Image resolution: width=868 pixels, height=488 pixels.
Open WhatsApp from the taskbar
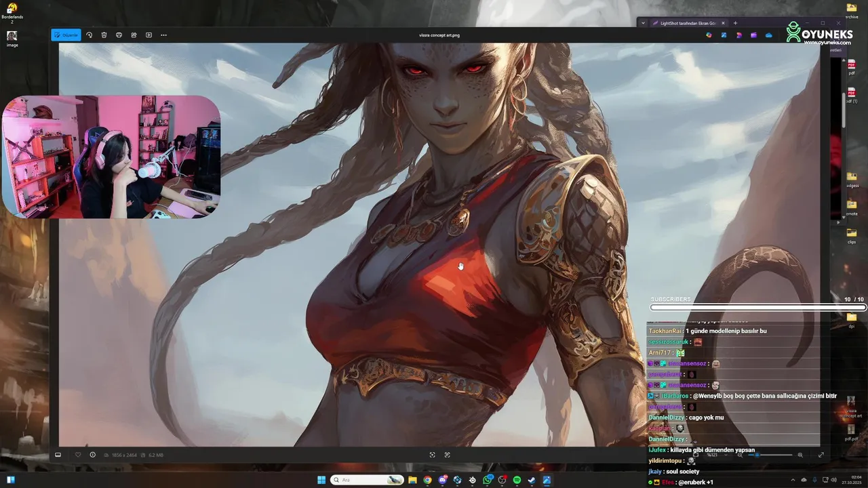487,480
